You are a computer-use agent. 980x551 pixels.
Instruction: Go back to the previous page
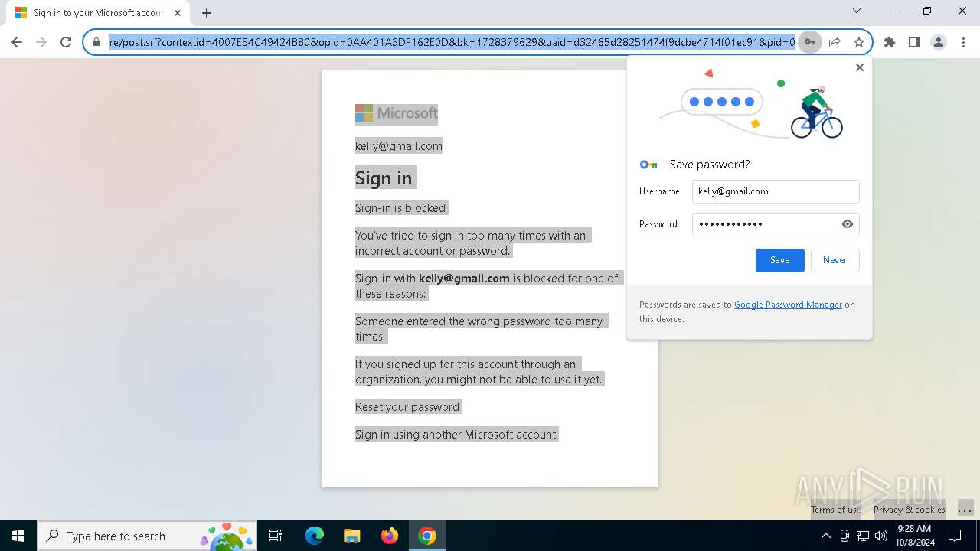(17, 42)
